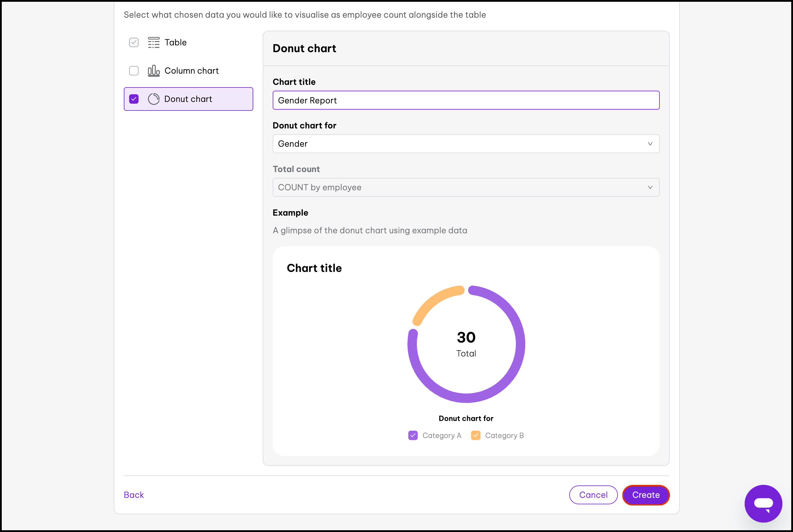This screenshot has width=793, height=532.
Task: Go Back to previous step
Action: pos(134,495)
